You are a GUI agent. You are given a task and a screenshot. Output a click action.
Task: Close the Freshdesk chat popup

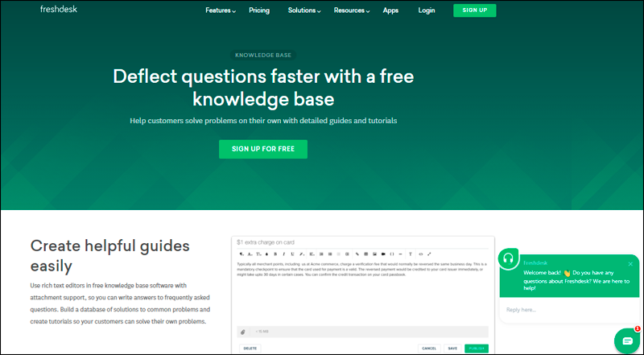coord(630,264)
